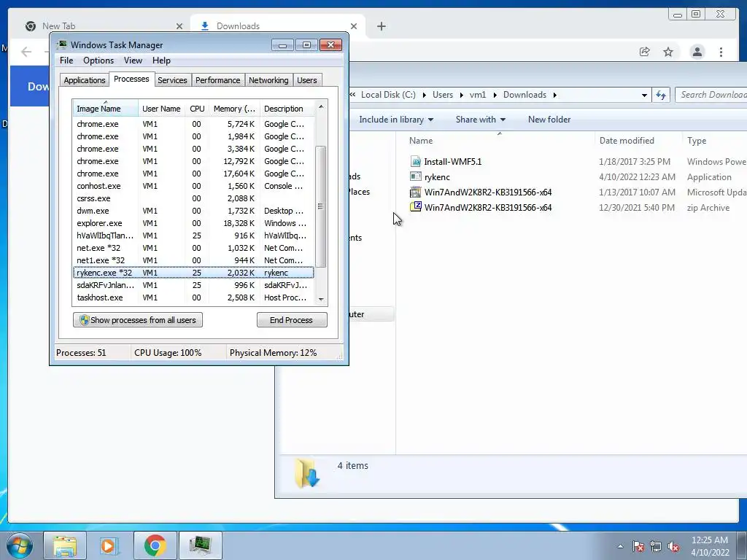This screenshot has width=747, height=560.
Task: Switch to the New Tab tab
Action: coord(104,26)
